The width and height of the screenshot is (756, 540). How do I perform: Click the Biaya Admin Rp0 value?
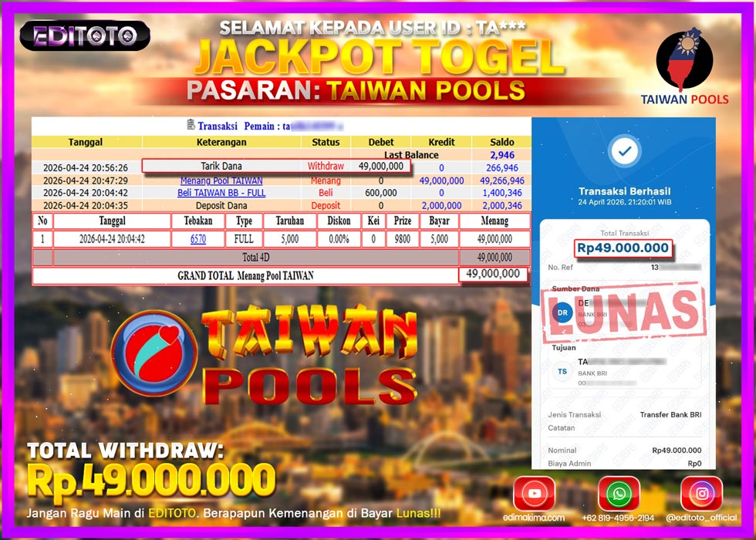tap(694, 464)
